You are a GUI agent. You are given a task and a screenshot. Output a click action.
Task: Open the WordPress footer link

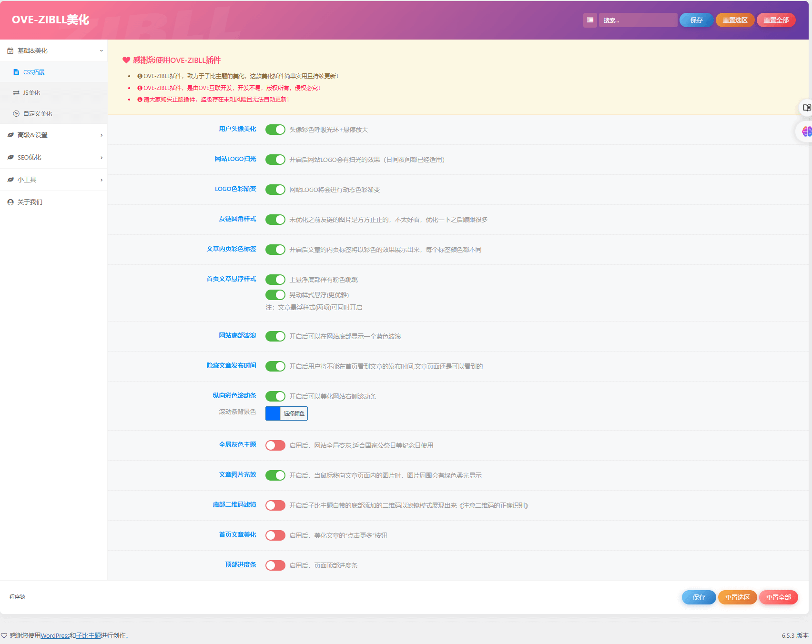(55, 635)
